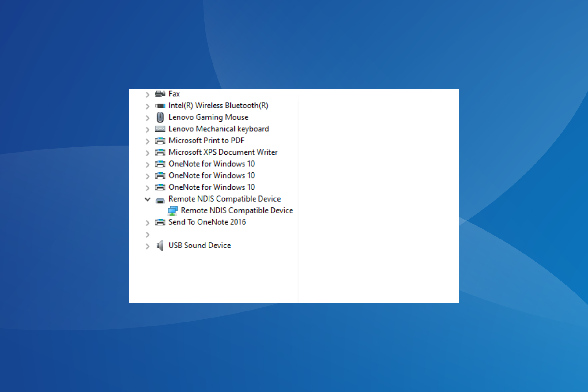Viewport: 588px width, 392px height.
Task: Select the Microsoft XPS Document Writer label
Action: click(x=223, y=152)
